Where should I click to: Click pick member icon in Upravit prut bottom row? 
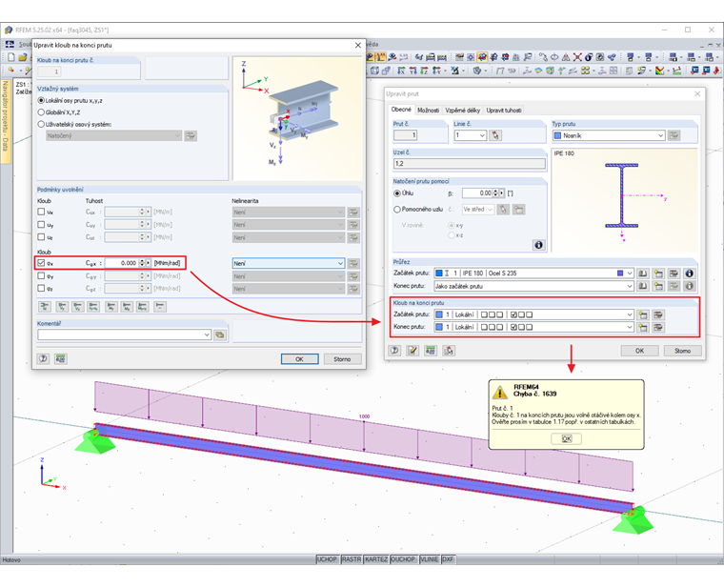(x=449, y=351)
